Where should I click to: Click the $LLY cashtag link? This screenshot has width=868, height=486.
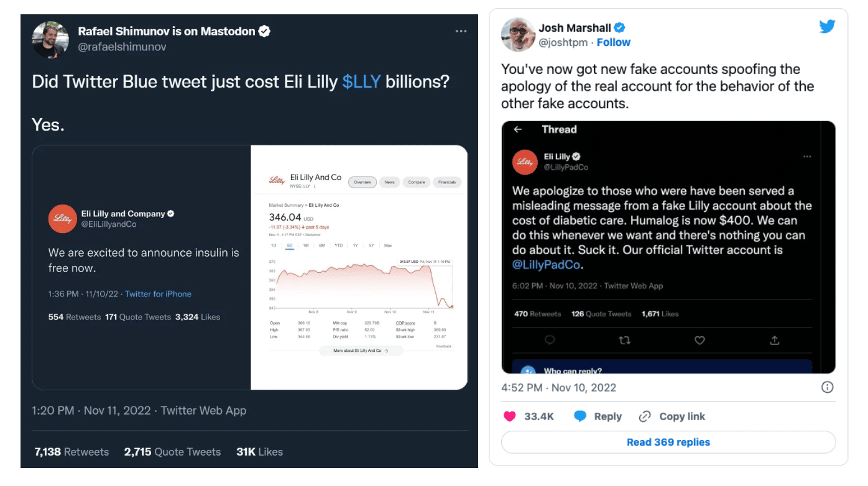point(361,82)
